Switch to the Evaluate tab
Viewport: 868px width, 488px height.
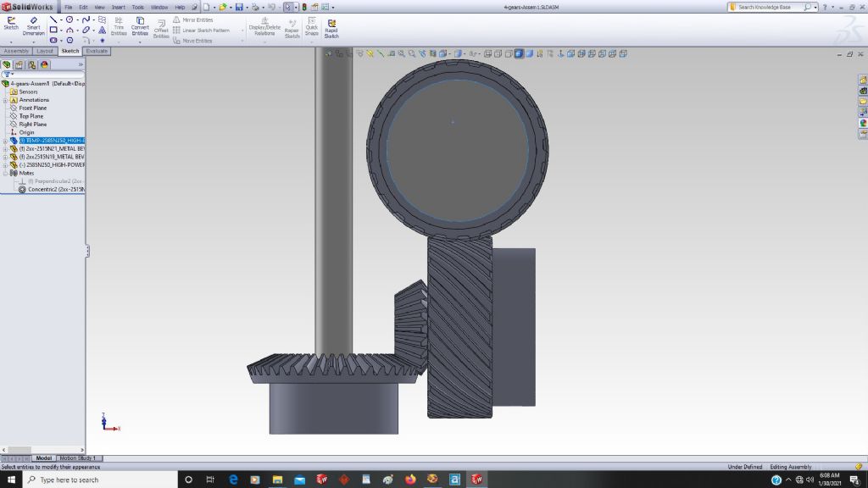[97, 51]
